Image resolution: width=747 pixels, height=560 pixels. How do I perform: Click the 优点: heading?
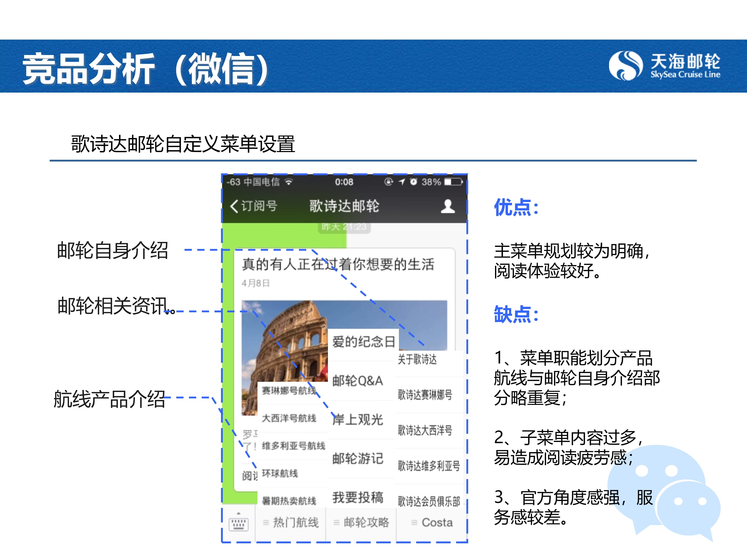coord(516,207)
